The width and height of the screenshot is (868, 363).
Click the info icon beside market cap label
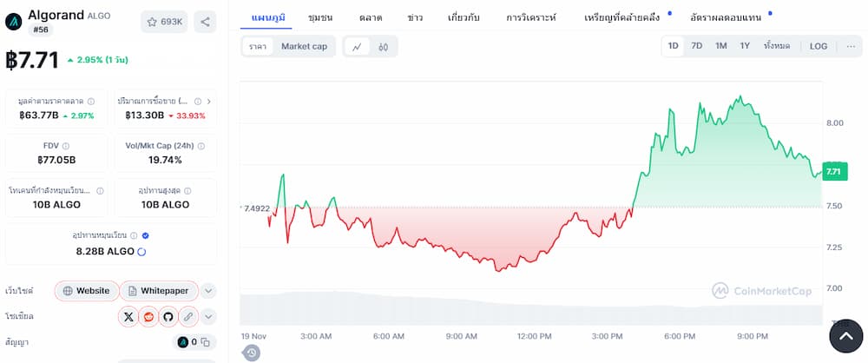click(x=91, y=102)
